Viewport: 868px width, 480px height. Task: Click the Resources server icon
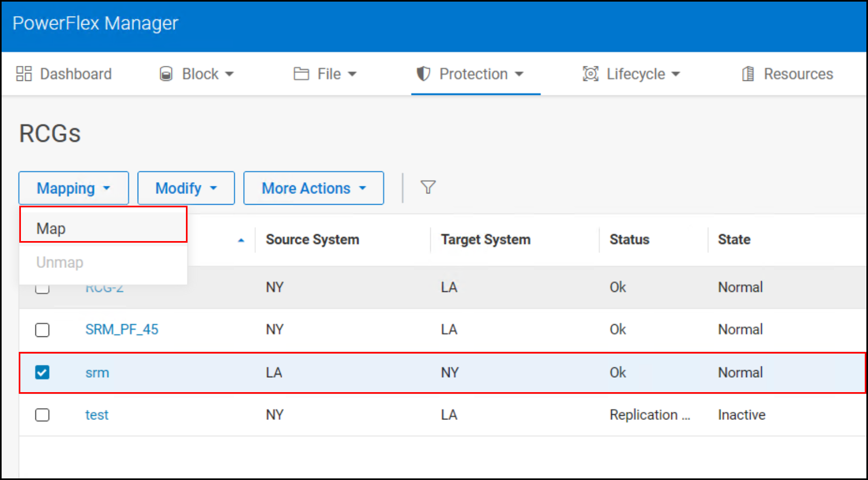tap(748, 74)
